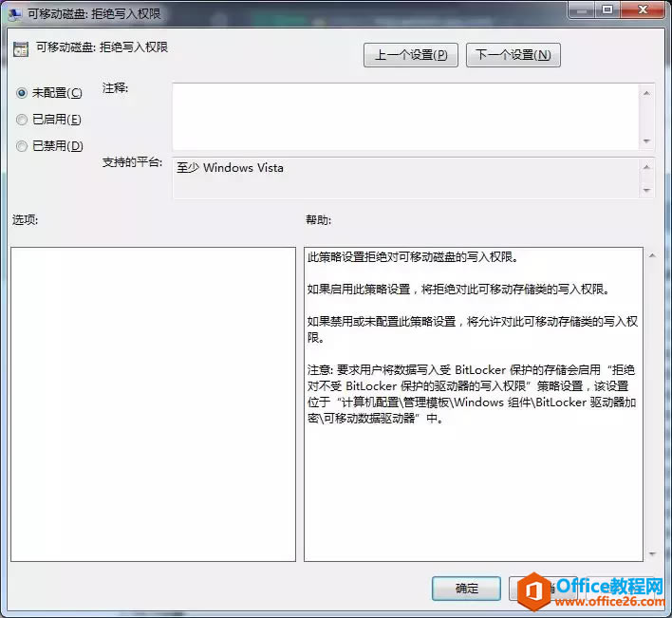Screen dimensions: 672x618
Task: Minimize the policy dialog window
Action: (x=582, y=9)
